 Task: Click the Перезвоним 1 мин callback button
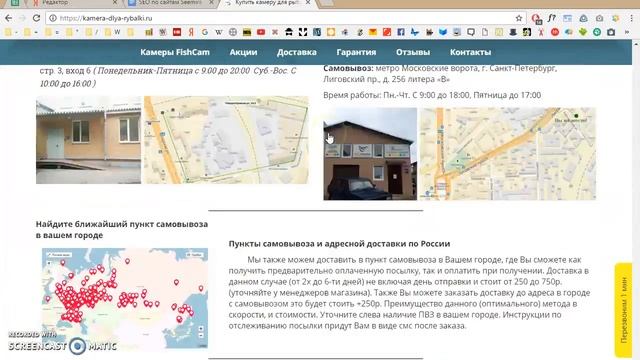point(623,310)
